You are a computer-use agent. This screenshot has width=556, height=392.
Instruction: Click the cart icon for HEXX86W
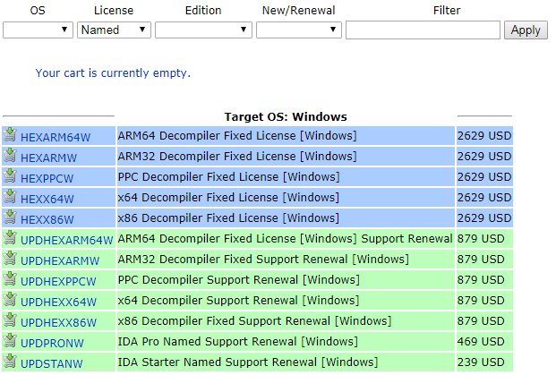pyautogui.click(x=10, y=217)
